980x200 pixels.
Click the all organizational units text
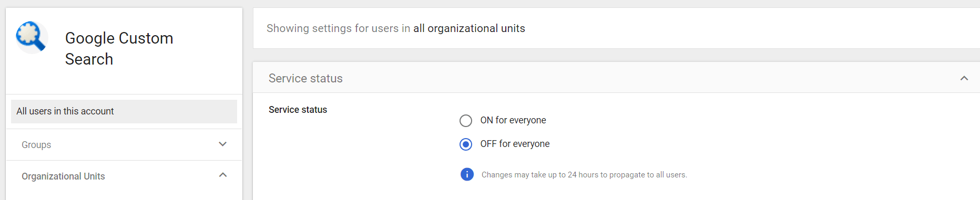coord(469,28)
